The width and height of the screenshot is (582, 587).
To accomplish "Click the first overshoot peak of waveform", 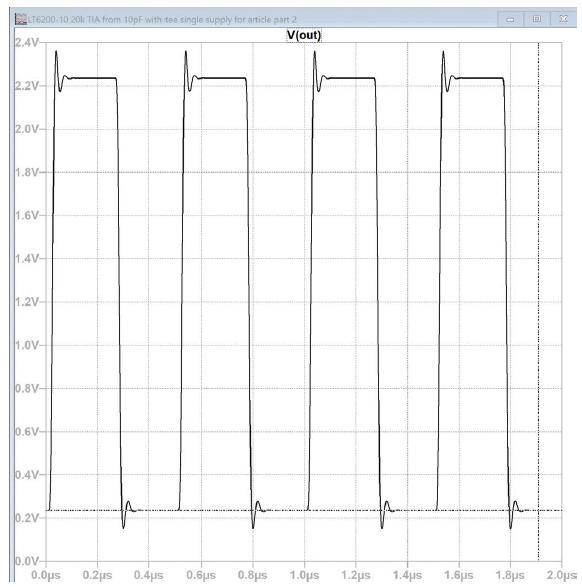I will [56, 51].
